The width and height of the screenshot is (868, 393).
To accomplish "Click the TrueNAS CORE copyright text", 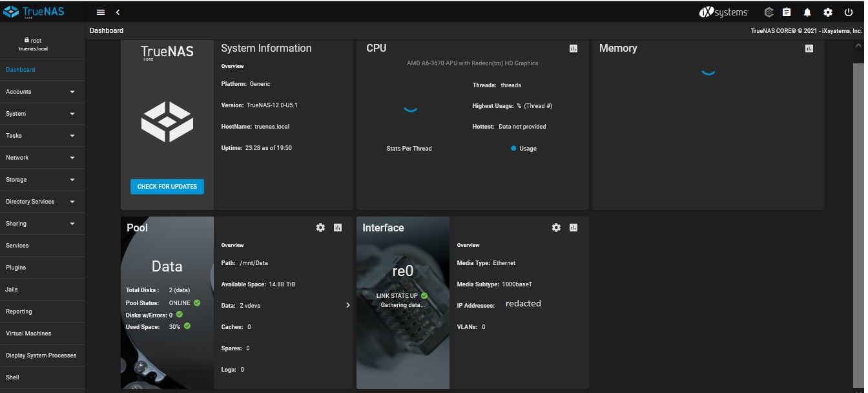I will (x=807, y=31).
